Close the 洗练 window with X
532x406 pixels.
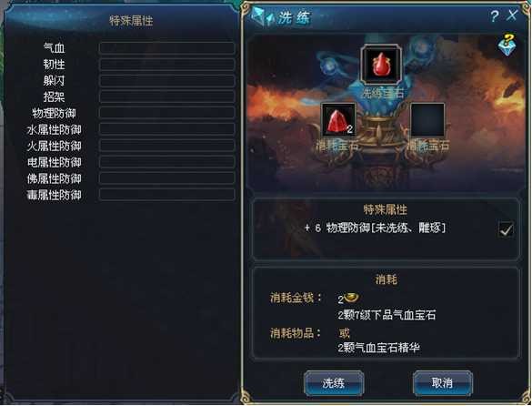tap(513, 15)
